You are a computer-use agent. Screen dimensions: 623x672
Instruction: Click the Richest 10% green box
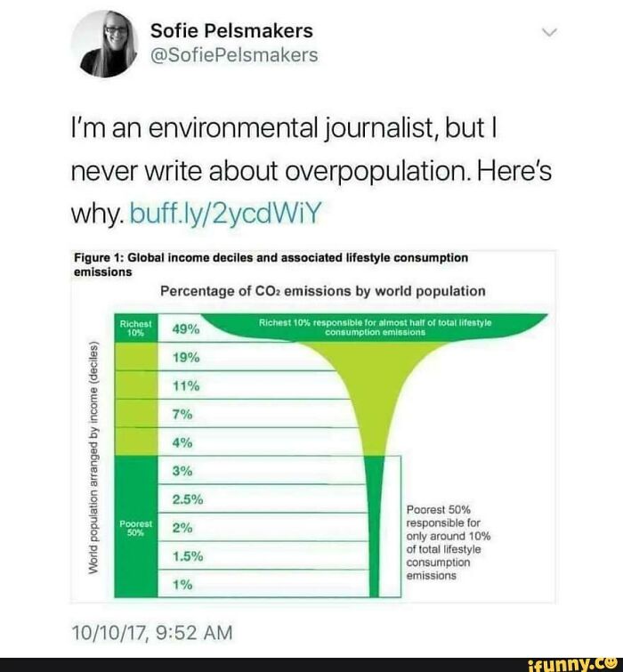click(136, 328)
